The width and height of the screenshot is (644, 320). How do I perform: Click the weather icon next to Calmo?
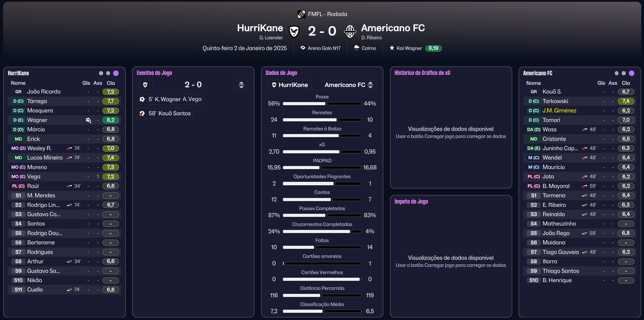tap(357, 48)
